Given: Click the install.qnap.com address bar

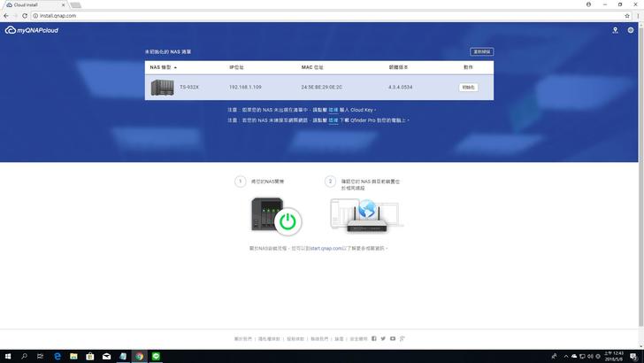Looking at the screenshot, I should pyautogui.click(x=328, y=16).
